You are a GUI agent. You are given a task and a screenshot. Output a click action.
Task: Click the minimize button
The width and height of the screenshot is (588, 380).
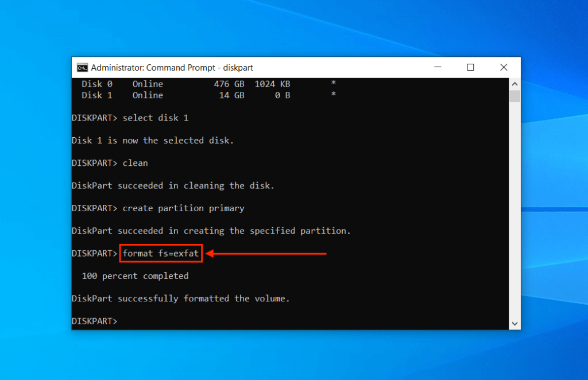438,67
